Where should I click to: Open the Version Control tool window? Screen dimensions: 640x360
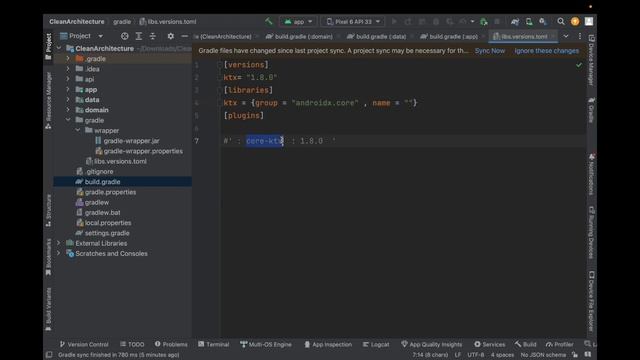tap(84, 344)
